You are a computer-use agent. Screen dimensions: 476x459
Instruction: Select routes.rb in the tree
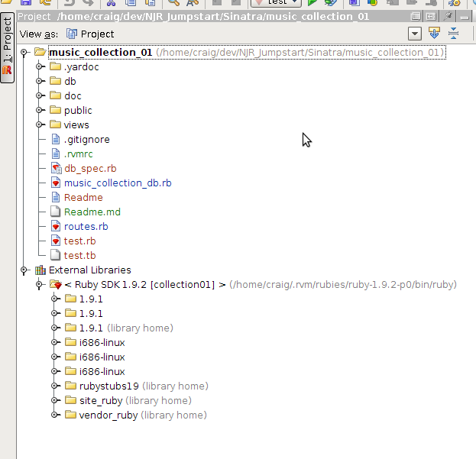[x=86, y=227]
